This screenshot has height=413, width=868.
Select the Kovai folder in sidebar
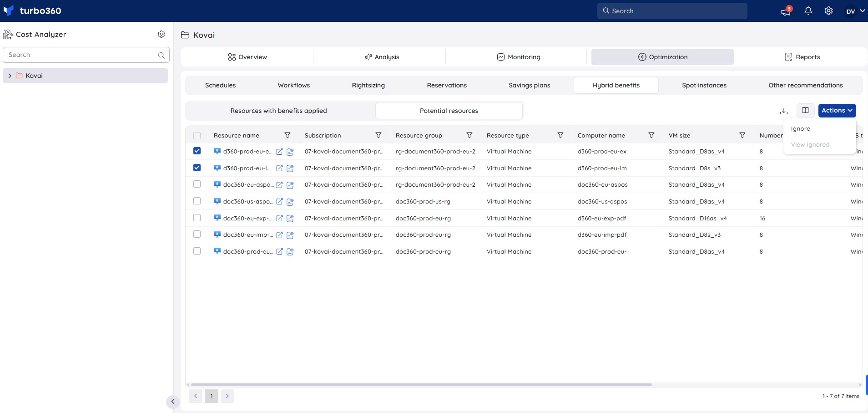(86, 76)
